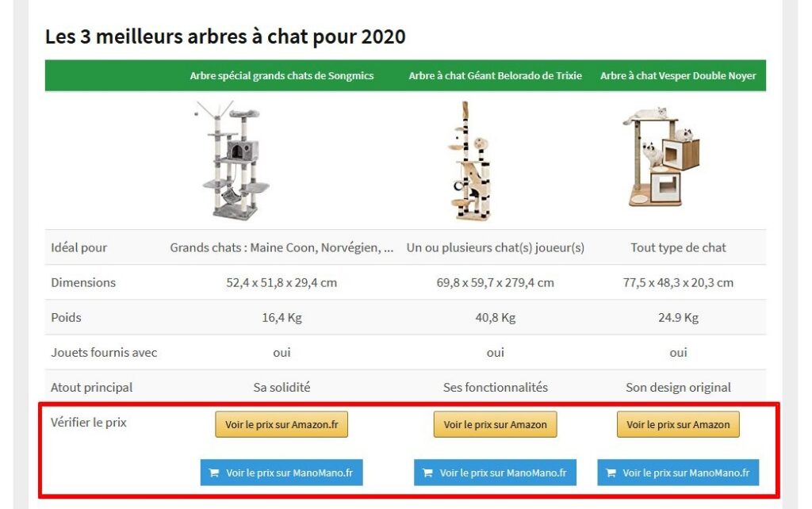
Task: Open the Amazon price button for Trixie Belorado
Action: pyautogui.click(x=495, y=424)
